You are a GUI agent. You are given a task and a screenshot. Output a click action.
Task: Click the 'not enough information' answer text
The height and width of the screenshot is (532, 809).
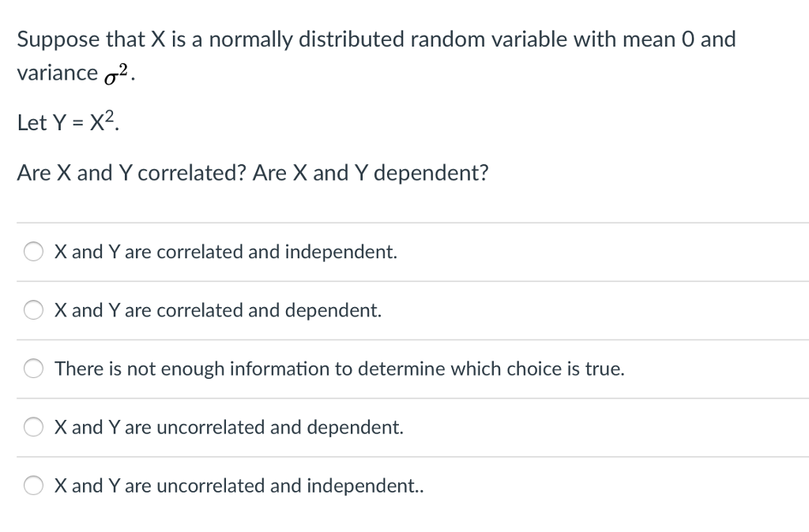[340, 369]
